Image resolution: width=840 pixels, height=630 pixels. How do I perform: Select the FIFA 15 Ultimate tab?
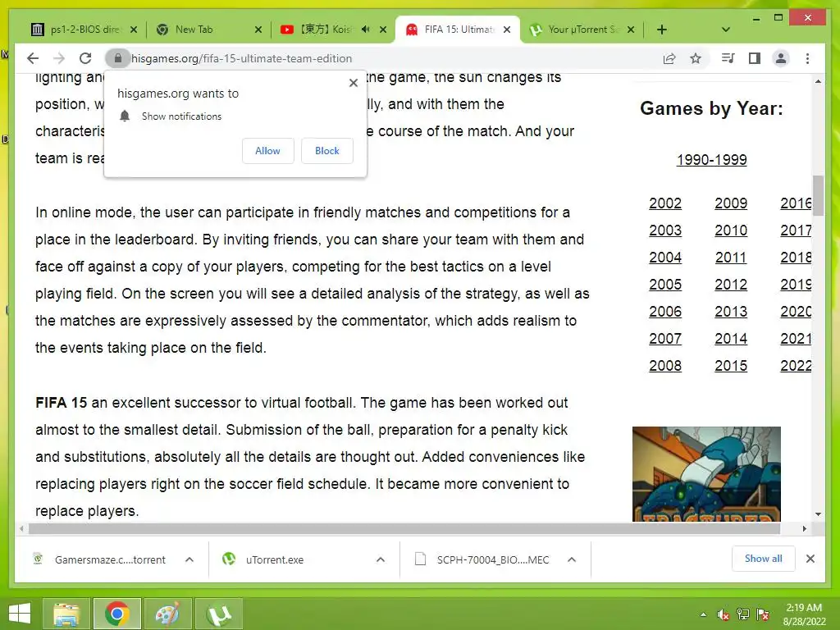click(x=458, y=30)
